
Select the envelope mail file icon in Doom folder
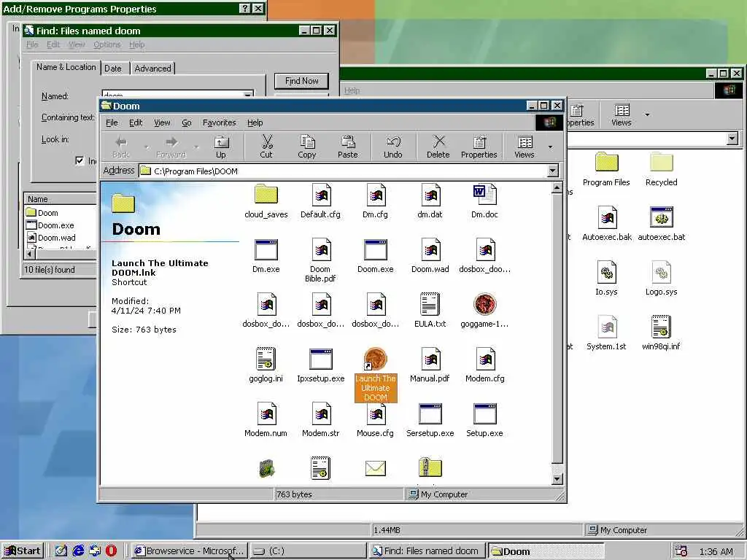coord(376,468)
